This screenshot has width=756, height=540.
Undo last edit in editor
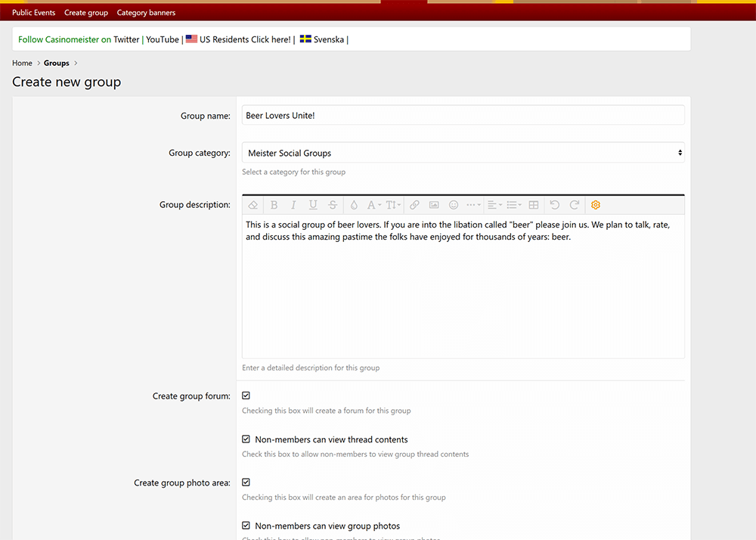tap(554, 205)
